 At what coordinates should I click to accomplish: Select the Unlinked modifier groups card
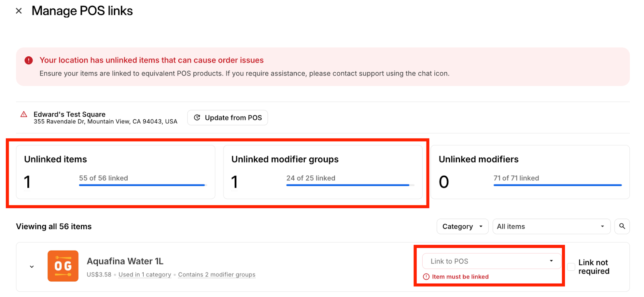322,172
